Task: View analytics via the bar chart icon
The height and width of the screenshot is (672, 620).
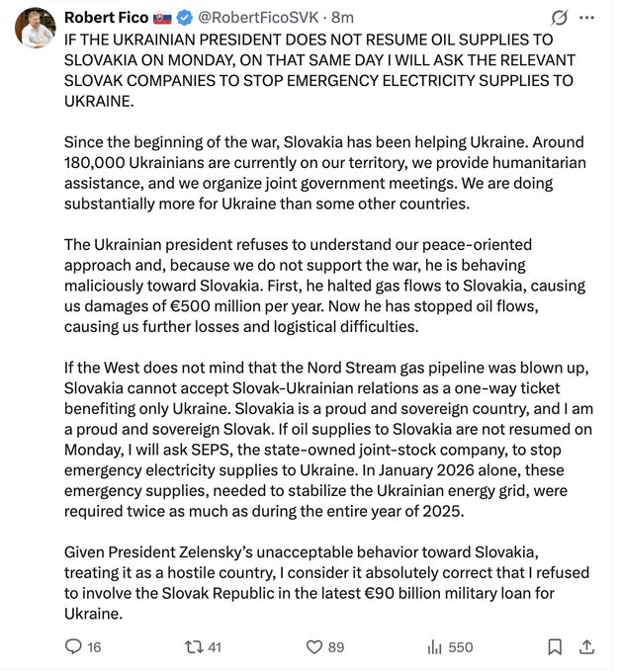Action: (x=433, y=647)
